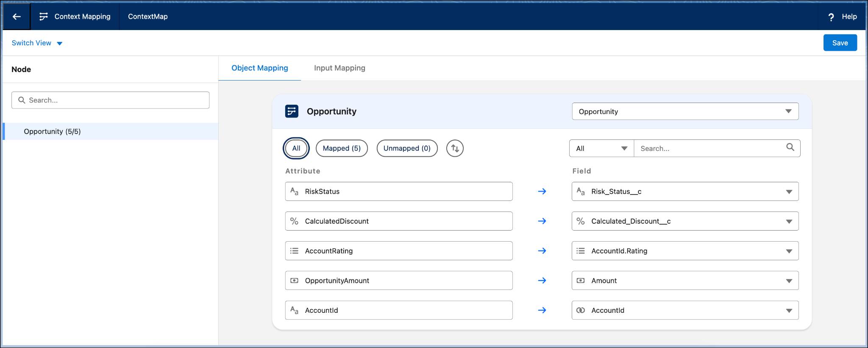Image resolution: width=868 pixels, height=348 pixels.
Task: Open the AccountId.Rating field dropdown
Action: (x=685, y=251)
